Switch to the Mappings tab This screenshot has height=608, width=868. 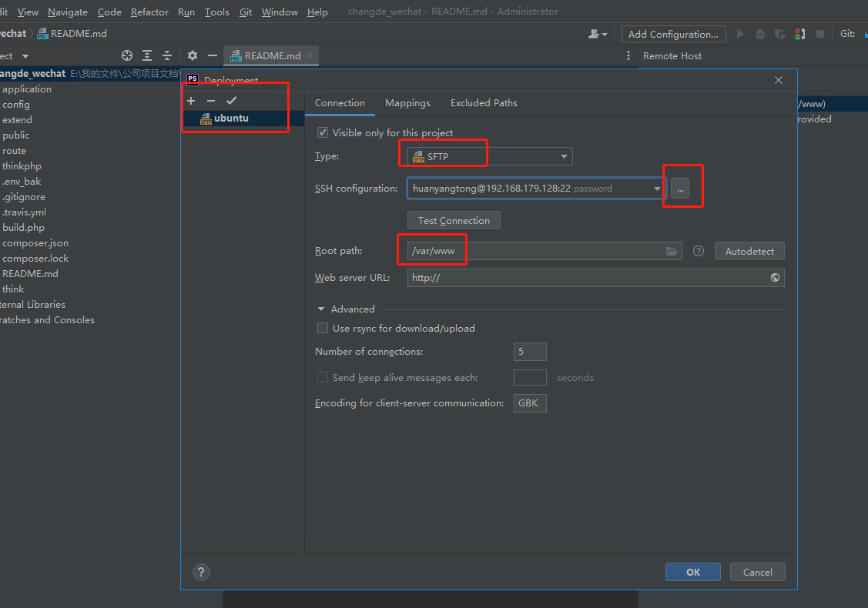click(x=407, y=103)
